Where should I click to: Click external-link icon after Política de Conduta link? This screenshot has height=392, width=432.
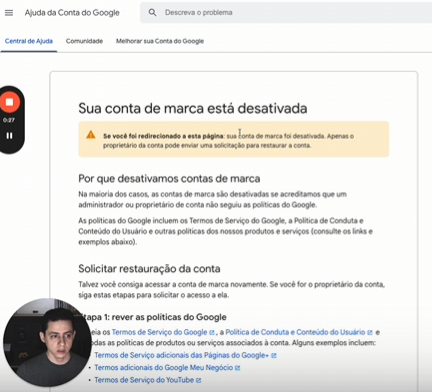(x=369, y=333)
